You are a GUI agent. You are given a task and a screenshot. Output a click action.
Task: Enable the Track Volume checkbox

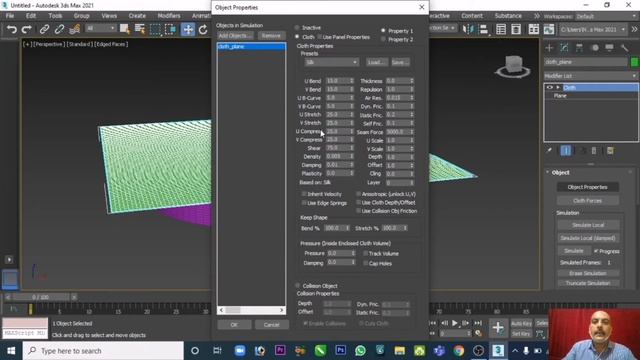point(365,253)
